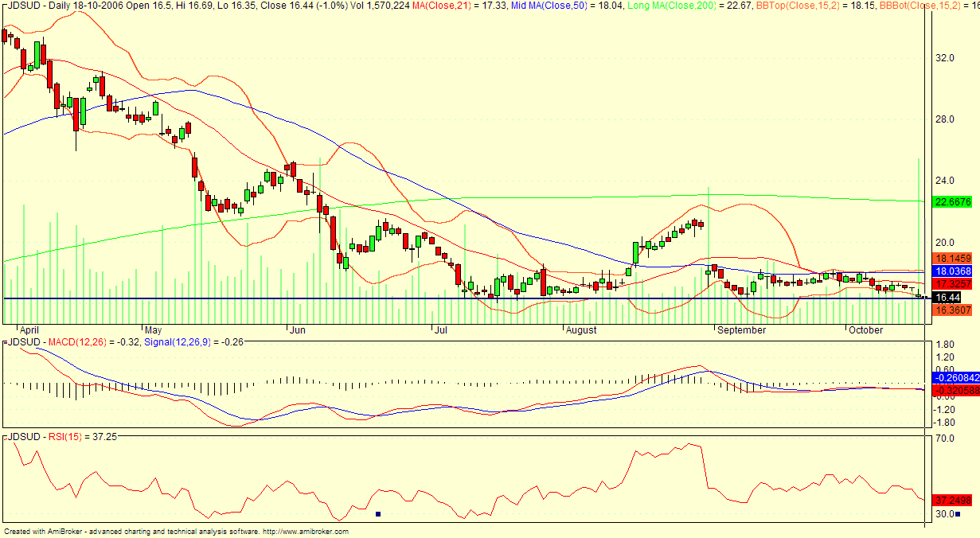980x538 pixels.
Task: Click the blue square marker in the RSI pane under June
Action: pos(377,514)
